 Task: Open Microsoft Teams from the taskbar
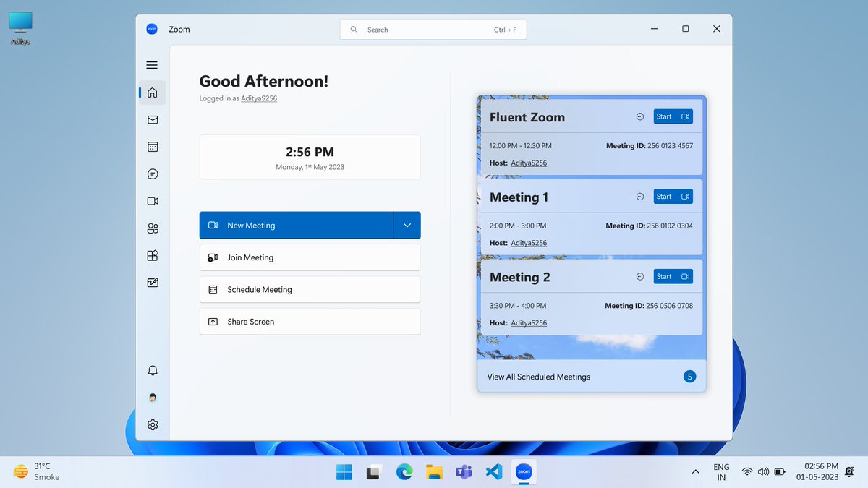464,472
